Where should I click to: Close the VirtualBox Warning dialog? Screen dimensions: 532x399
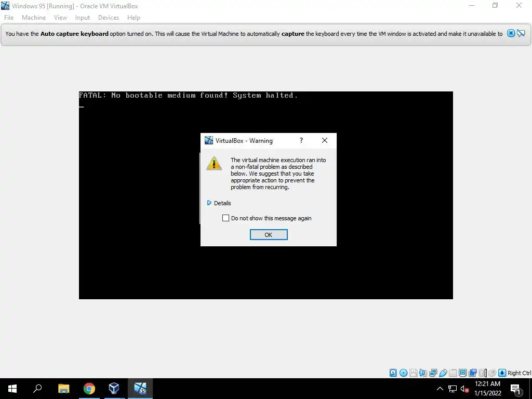[x=325, y=140]
